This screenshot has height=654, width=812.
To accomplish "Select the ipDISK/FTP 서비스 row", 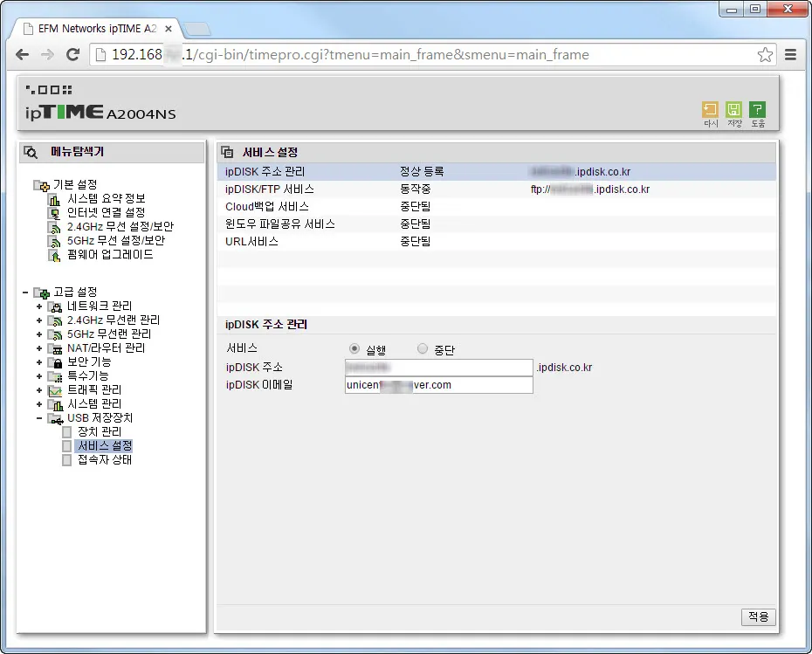I will tap(269, 189).
